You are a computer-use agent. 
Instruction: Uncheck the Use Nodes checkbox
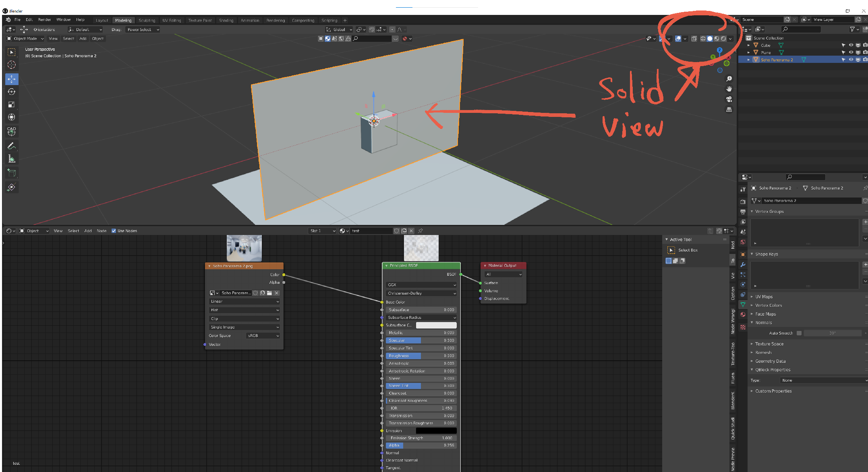tap(114, 231)
